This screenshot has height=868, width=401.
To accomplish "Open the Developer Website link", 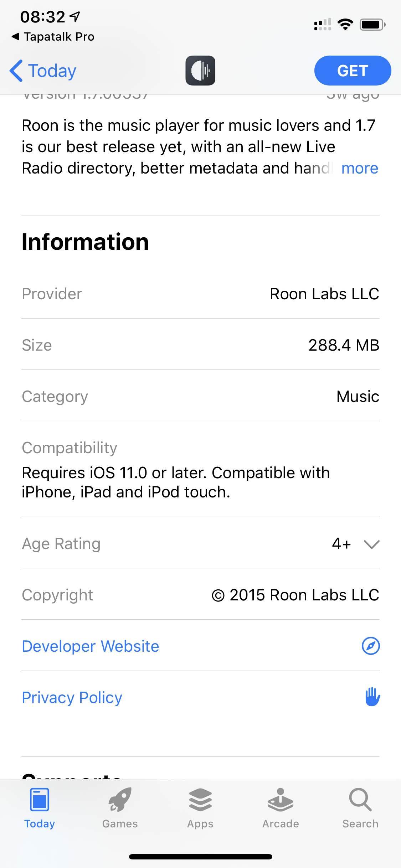I will tap(91, 646).
